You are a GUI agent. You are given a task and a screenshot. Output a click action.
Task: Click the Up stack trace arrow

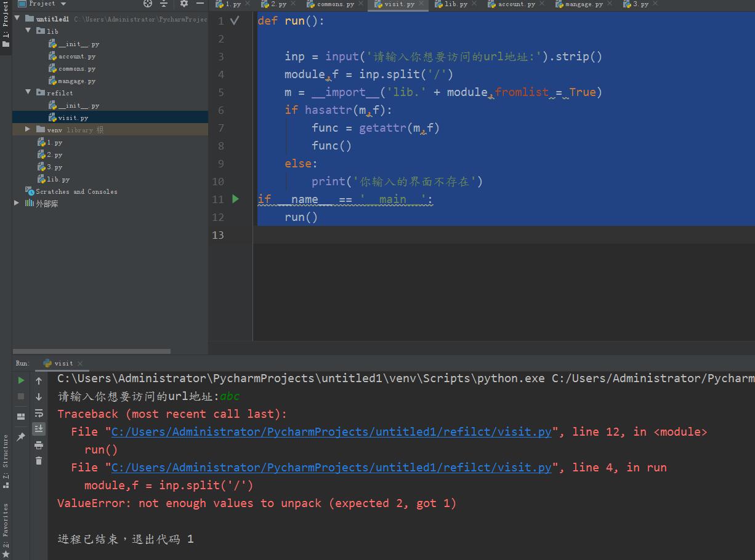click(x=39, y=380)
